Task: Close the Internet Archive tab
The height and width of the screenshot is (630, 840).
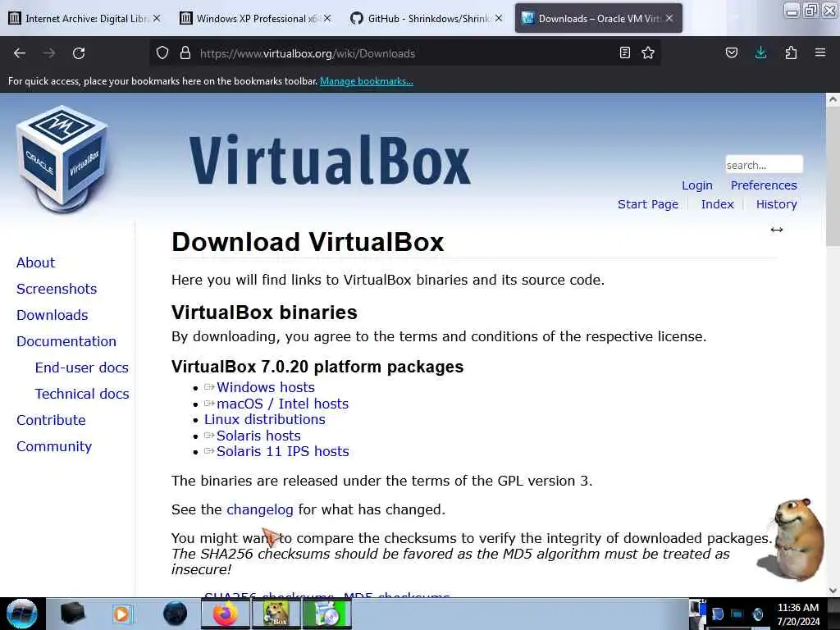Action: [157, 18]
